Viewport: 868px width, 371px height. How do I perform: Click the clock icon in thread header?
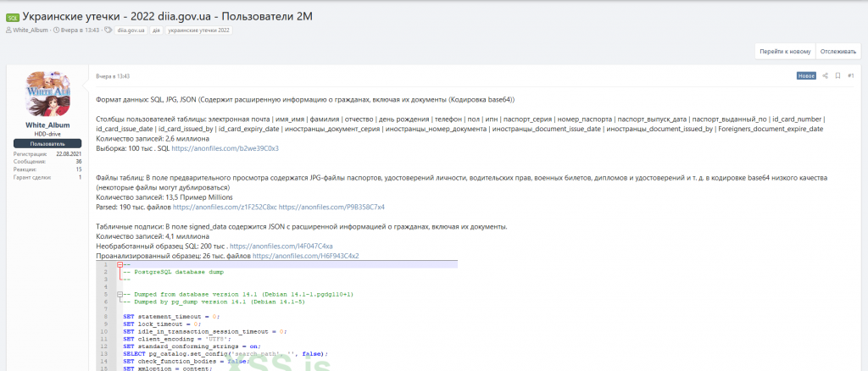tap(56, 30)
